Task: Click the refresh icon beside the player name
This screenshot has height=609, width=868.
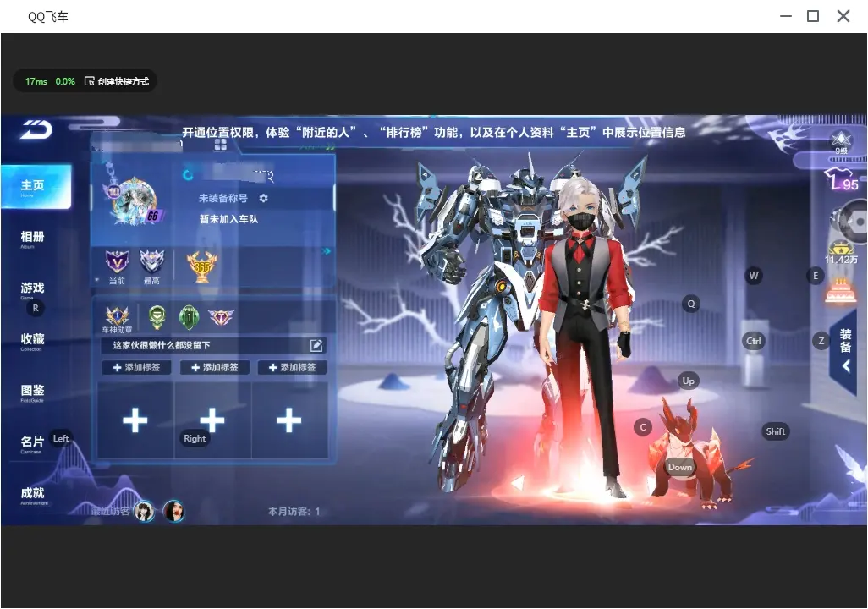Action: pyautogui.click(x=188, y=175)
